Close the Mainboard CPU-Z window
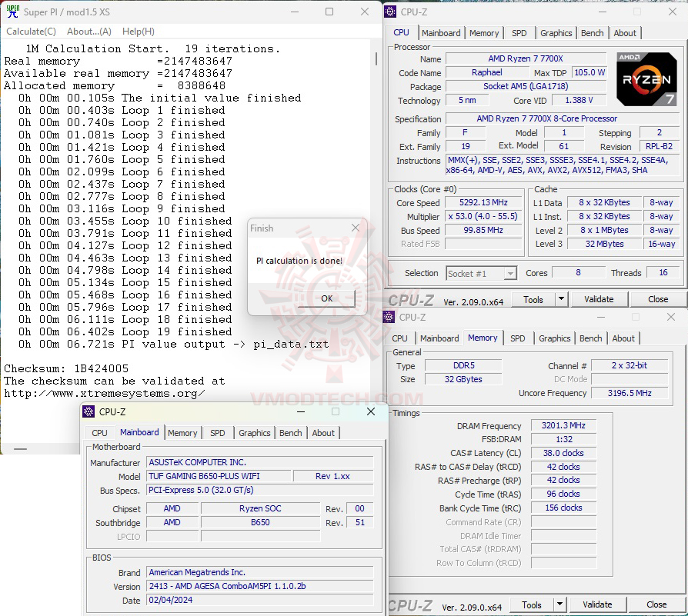688x616 pixels. tap(371, 411)
